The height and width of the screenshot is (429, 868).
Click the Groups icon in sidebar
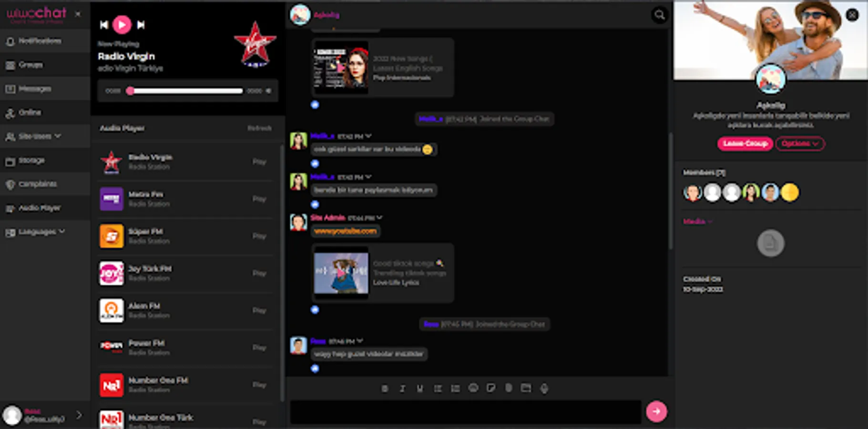coord(10,65)
